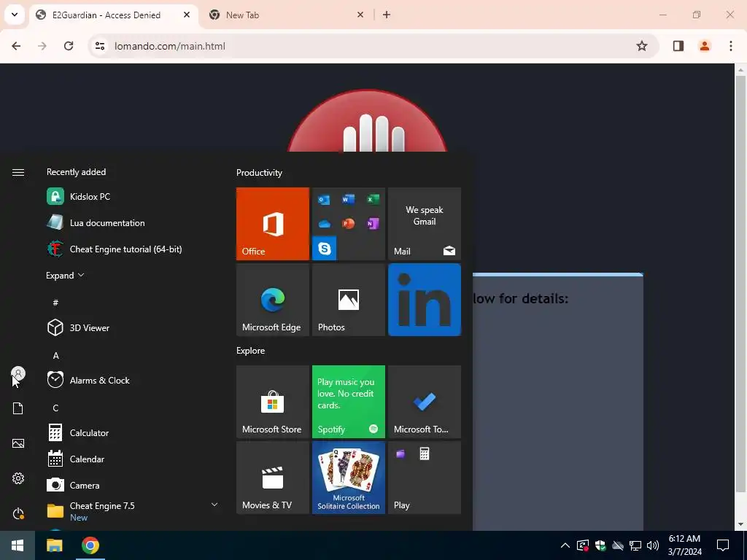Open the Photos tile

tap(348, 300)
